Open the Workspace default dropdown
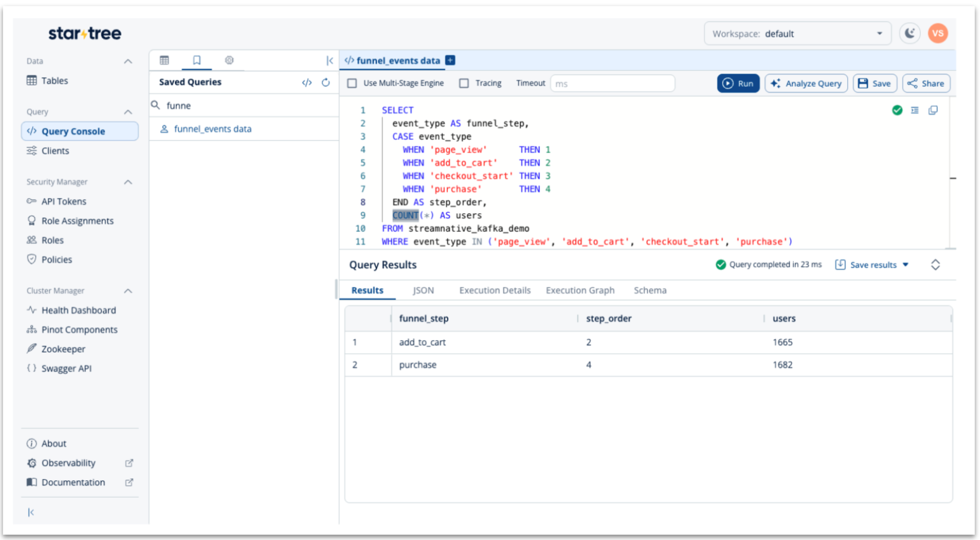980x540 pixels. click(x=797, y=33)
